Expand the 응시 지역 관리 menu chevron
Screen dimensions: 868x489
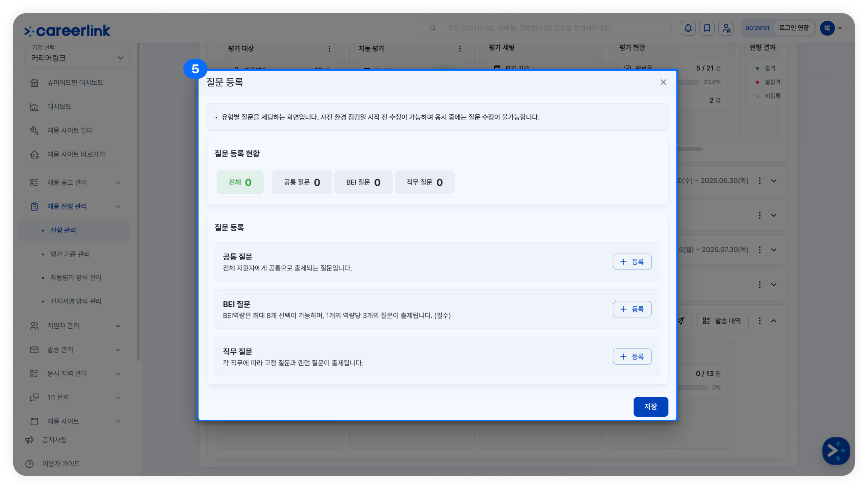[118, 373]
